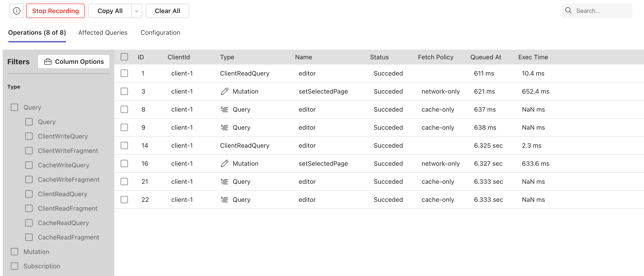Check the Subscription type filter
Viewport: 644px width, 276px height.
[14, 266]
